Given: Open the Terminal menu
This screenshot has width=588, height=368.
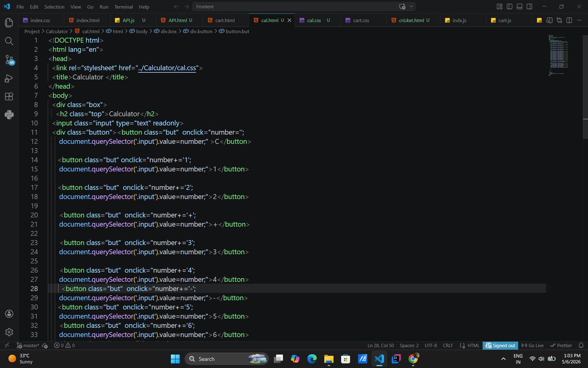Looking at the screenshot, I should 123,7.
